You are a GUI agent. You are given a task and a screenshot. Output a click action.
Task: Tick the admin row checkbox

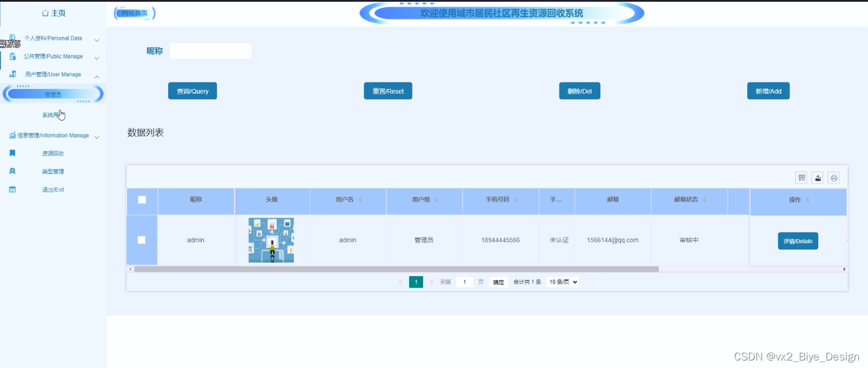click(x=142, y=240)
